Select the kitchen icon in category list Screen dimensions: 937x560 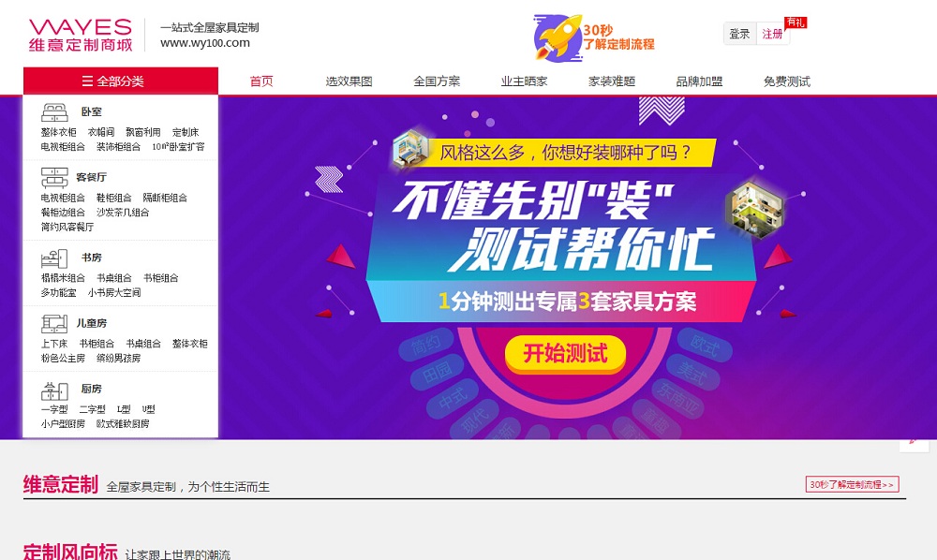tap(54, 391)
